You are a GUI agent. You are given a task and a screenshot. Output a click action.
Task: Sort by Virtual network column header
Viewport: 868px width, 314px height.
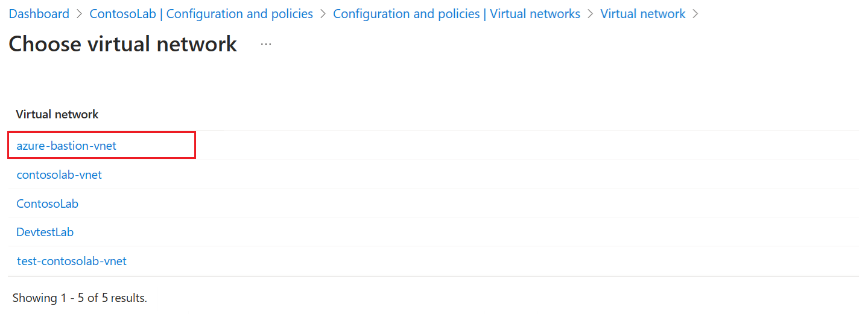(57, 114)
